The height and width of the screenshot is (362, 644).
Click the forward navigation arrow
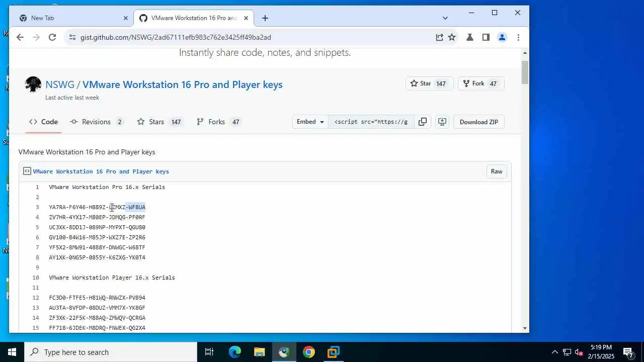[36, 37]
